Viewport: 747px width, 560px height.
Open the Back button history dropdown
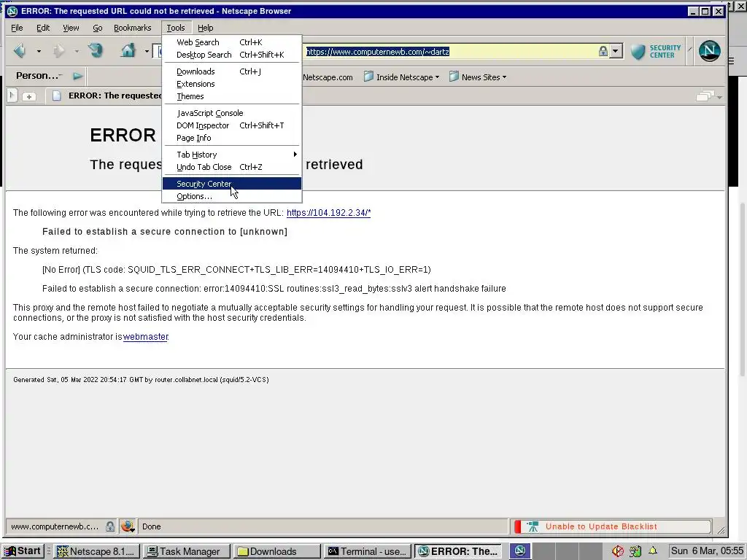(x=39, y=51)
